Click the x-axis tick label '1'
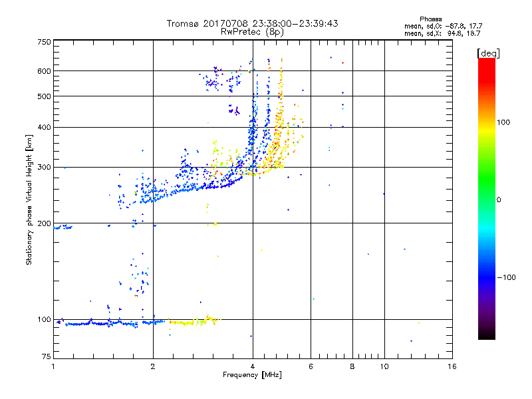This screenshot has width=532, height=399. click(x=53, y=366)
